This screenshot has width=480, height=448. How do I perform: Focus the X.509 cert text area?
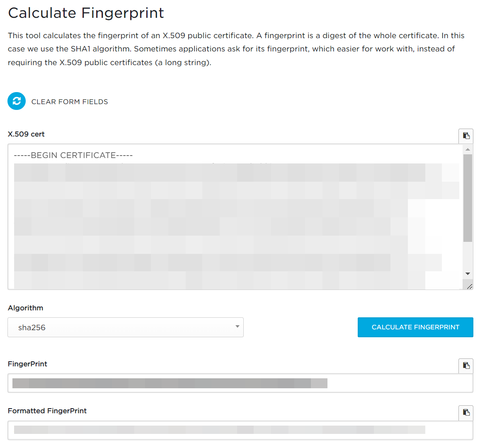coord(235,217)
